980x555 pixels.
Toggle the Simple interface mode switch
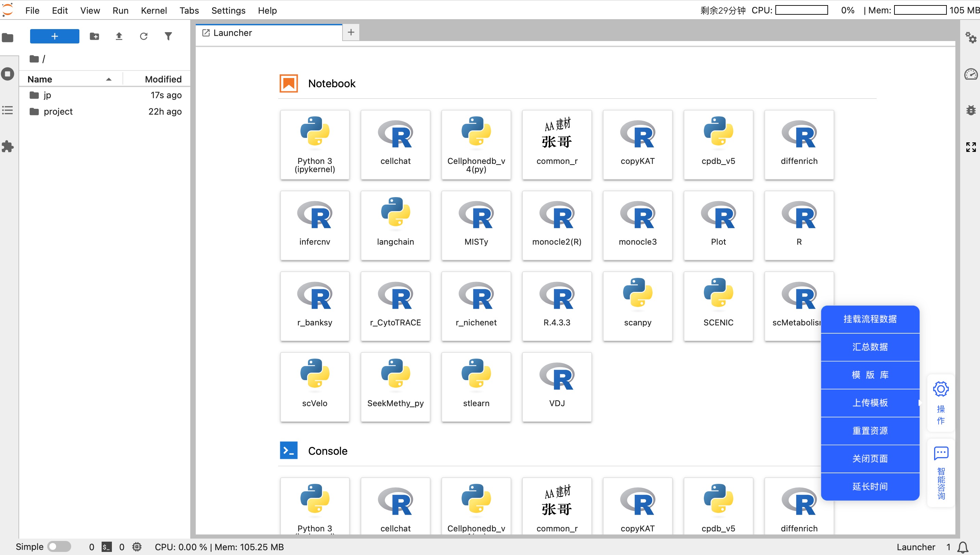(x=59, y=546)
